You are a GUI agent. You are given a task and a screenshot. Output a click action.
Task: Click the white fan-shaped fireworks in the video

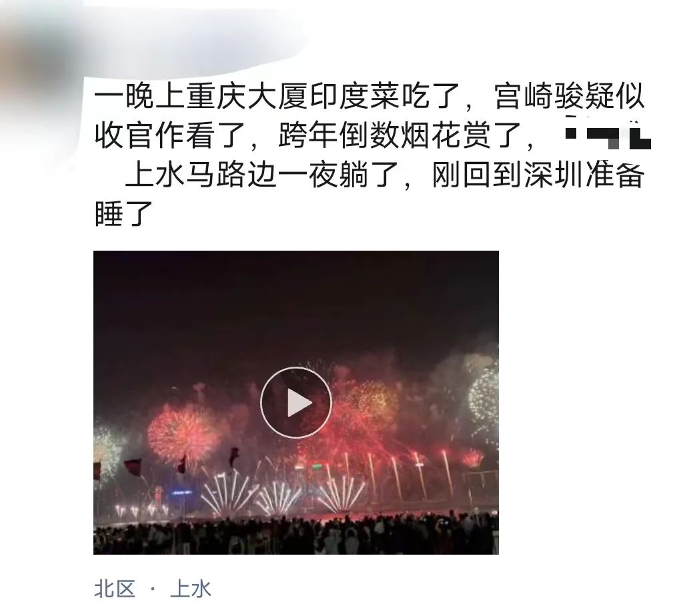(282, 493)
